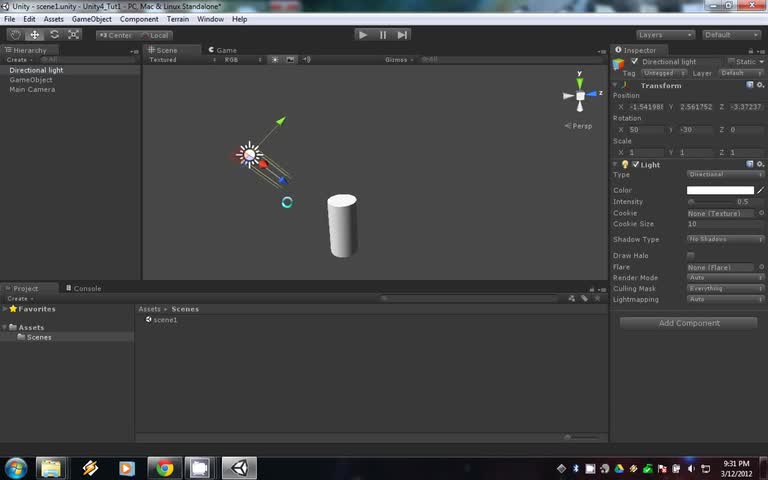Image resolution: width=768 pixels, height=480 pixels.
Task: Expand the Favorites folder
Action: tap(5, 309)
